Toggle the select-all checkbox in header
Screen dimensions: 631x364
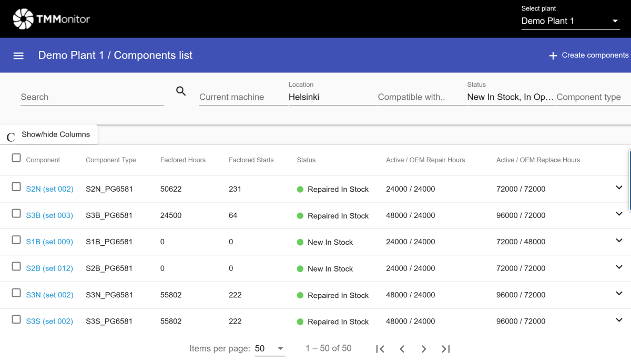16,158
